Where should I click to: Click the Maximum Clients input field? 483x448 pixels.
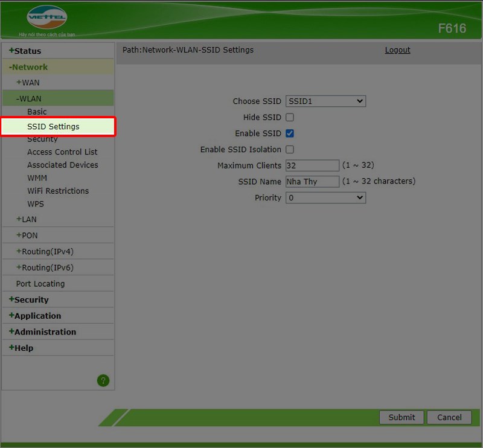[x=312, y=165]
